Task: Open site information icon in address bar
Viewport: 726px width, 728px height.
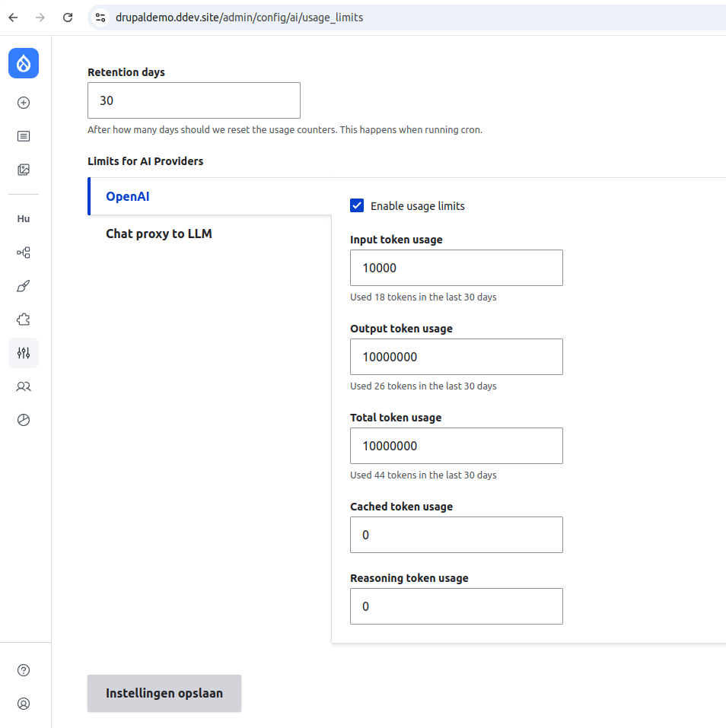Action: (x=100, y=17)
